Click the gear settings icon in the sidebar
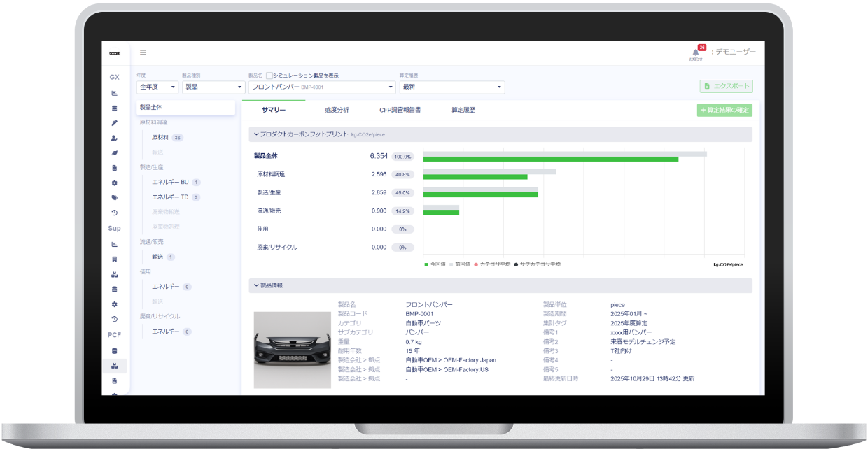 (x=114, y=182)
